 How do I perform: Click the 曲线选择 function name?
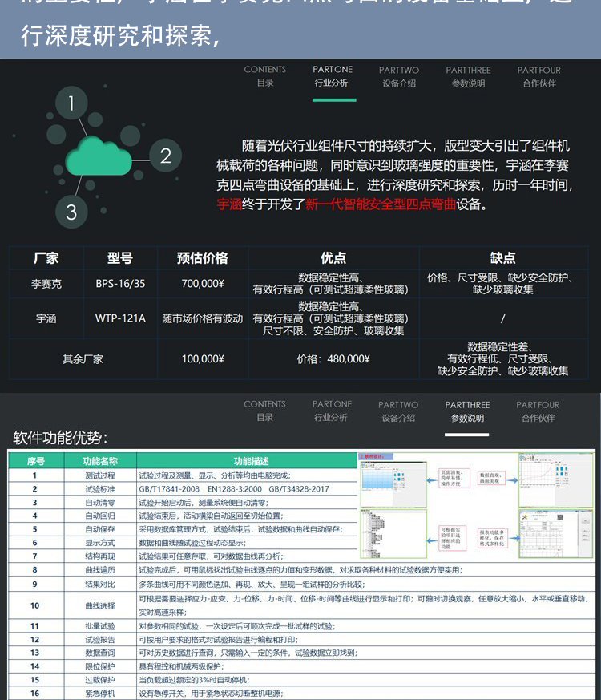click(100, 605)
